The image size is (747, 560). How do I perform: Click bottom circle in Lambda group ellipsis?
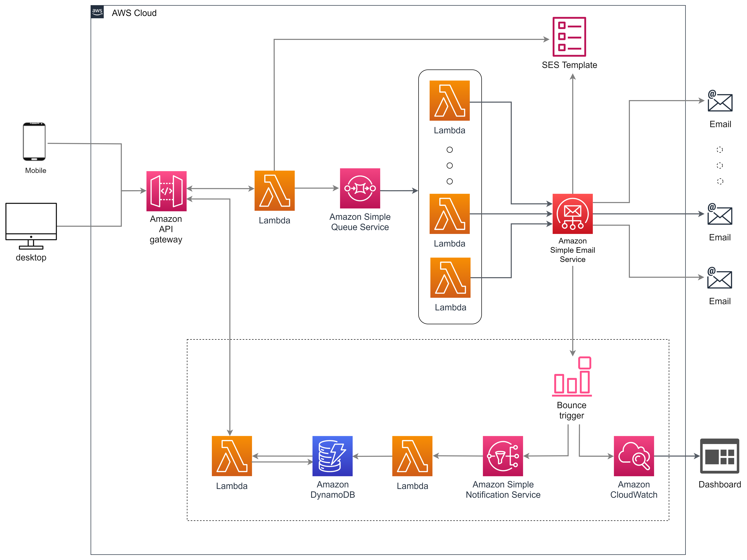click(x=449, y=181)
